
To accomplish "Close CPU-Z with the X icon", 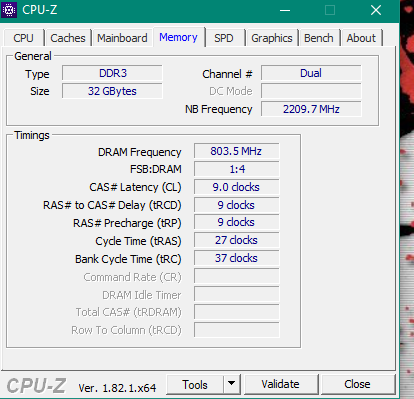I will pos(376,10).
